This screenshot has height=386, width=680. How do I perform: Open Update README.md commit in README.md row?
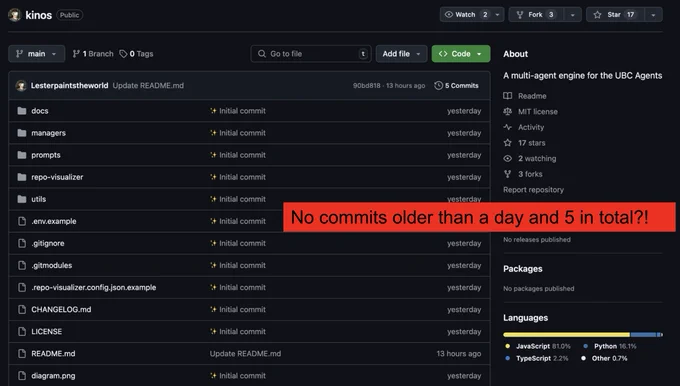point(245,353)
